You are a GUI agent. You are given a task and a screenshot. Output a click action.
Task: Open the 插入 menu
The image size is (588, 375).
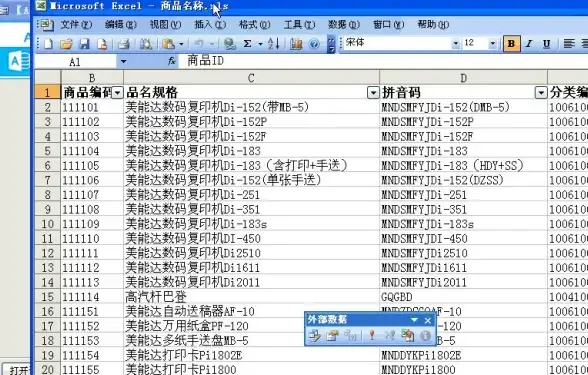pyautogui.click(x=210, y=25)
